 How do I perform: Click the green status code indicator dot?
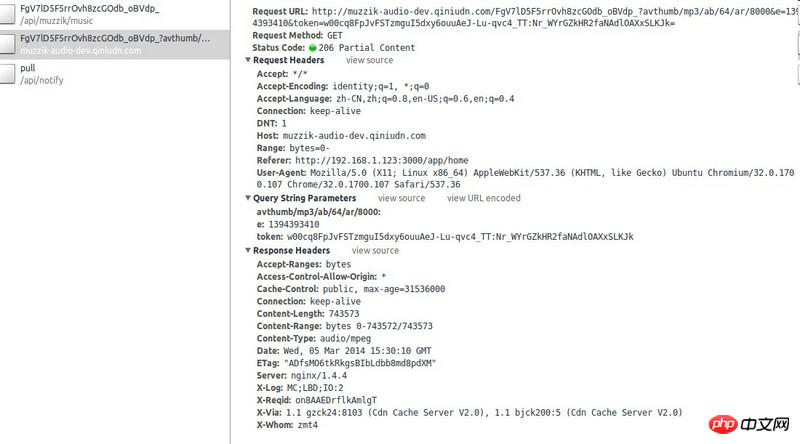click(313, 48)
